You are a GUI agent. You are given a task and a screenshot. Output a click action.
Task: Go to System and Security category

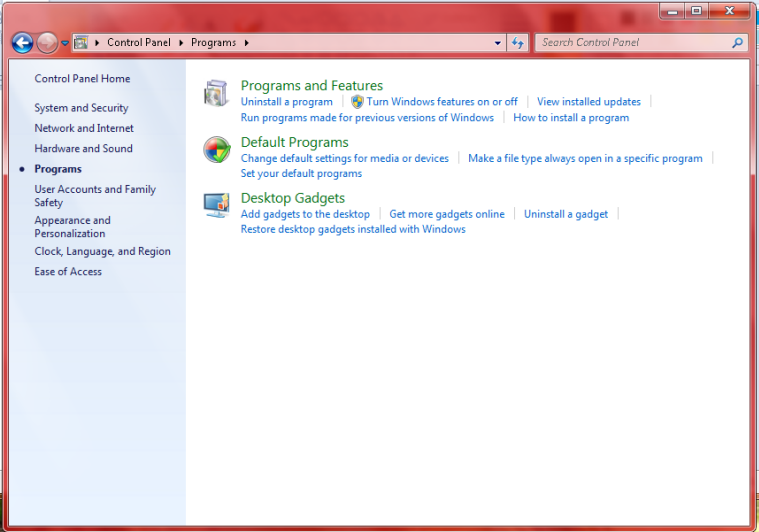[81, 108]
